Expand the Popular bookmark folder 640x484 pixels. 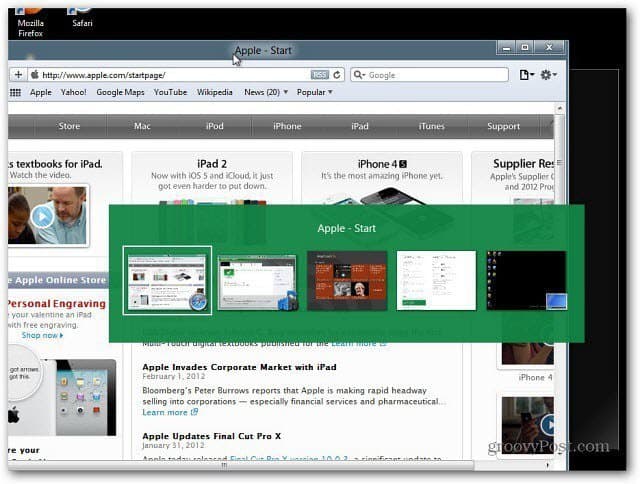tap(314, 92)
